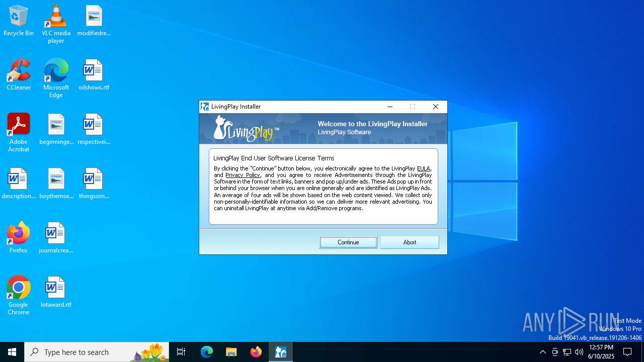
Task: Open VLC media player shortcut
Action: [56, 24]
